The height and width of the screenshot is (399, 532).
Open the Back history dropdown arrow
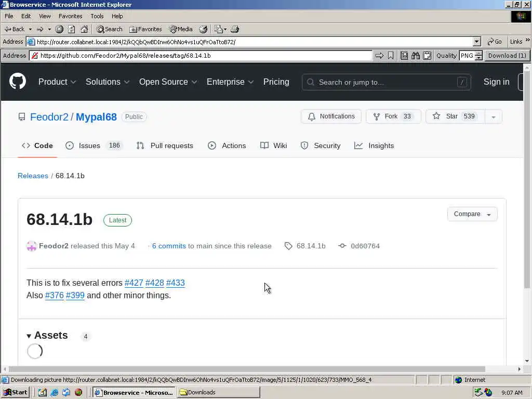(30, 29)
